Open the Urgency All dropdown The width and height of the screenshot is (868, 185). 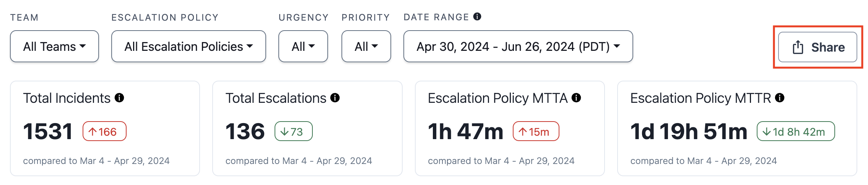click(x=303, y=46)
